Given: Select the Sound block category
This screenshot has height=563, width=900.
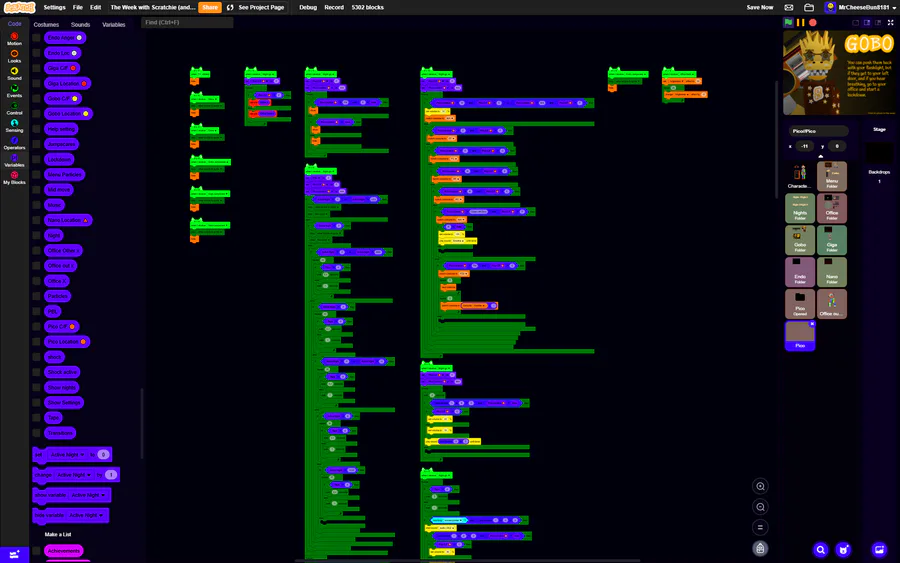Looking at the screenshot, I should pyautogui.click(x=14, y=73).
